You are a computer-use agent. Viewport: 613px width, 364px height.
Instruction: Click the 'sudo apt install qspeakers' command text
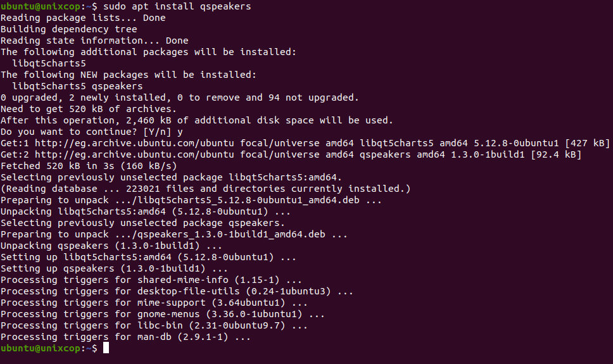tap(177, 6)
